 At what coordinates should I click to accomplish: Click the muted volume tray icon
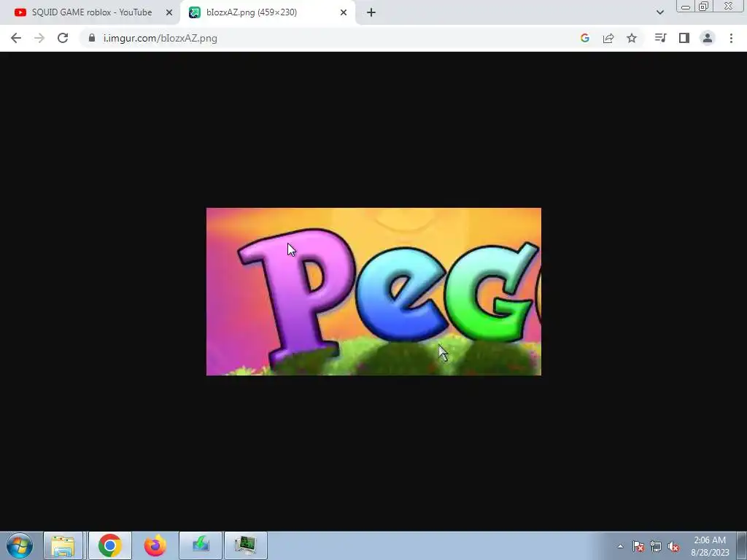pyautogui.click(x=673, y=546)
